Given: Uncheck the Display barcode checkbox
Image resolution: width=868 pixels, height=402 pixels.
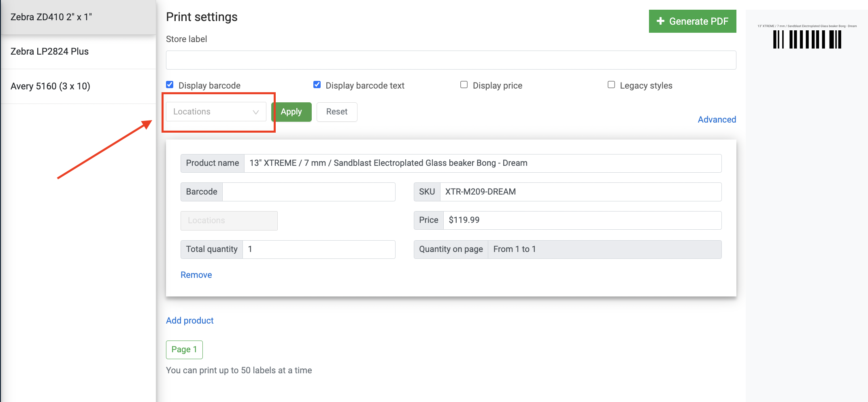Looking at the screenshot, I should (170, 85).
